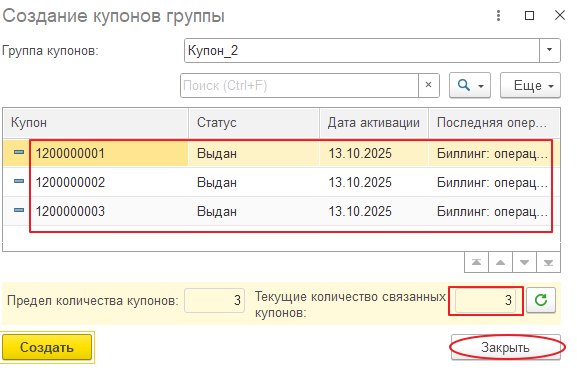This screenshot has height=372, width=577.
Task: Clear the search field with the x
Action: coord(428,85)
